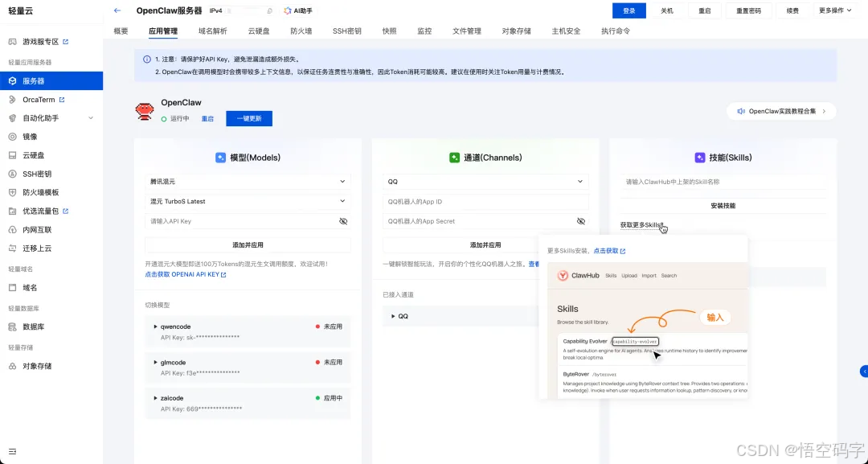The height and width of the screenshot is (464, 868).
Task: Click the 云硬盘 sidebar icon
Action: 12,155
